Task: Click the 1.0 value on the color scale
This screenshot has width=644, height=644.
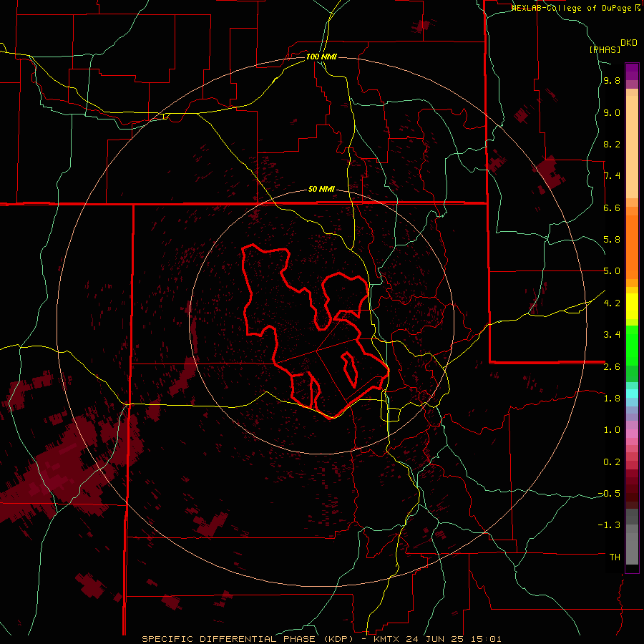Action: coord(612,430)
